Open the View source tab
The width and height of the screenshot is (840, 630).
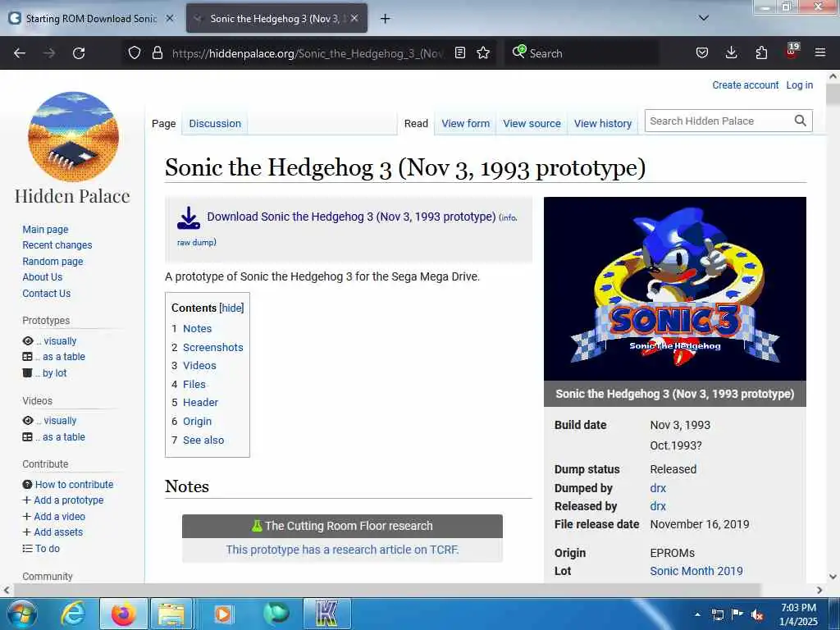532,124
